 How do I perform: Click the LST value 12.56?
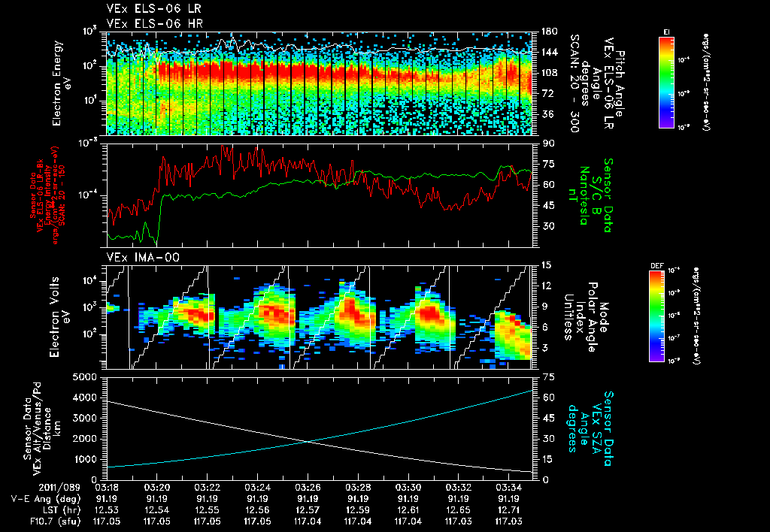pos(257,510)
